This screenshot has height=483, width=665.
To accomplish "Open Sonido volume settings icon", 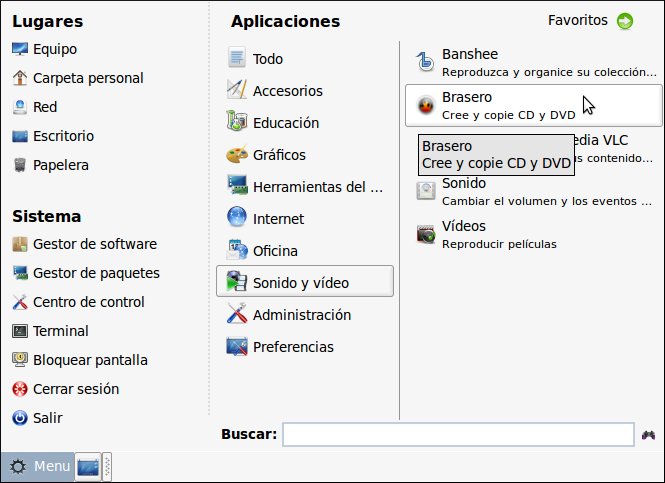I will coord(426,191).
